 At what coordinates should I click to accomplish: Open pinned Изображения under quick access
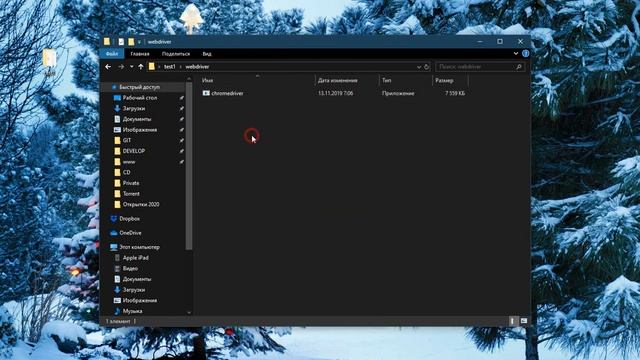[140, 130]
